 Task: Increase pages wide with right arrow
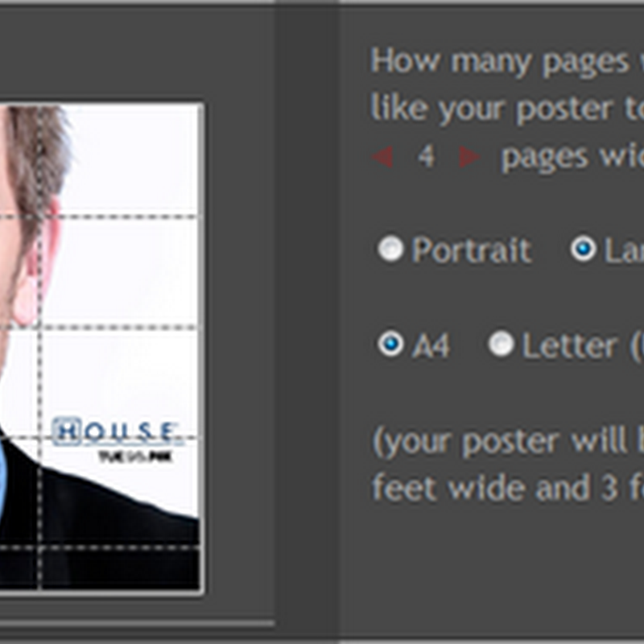[x=469, y=156]
